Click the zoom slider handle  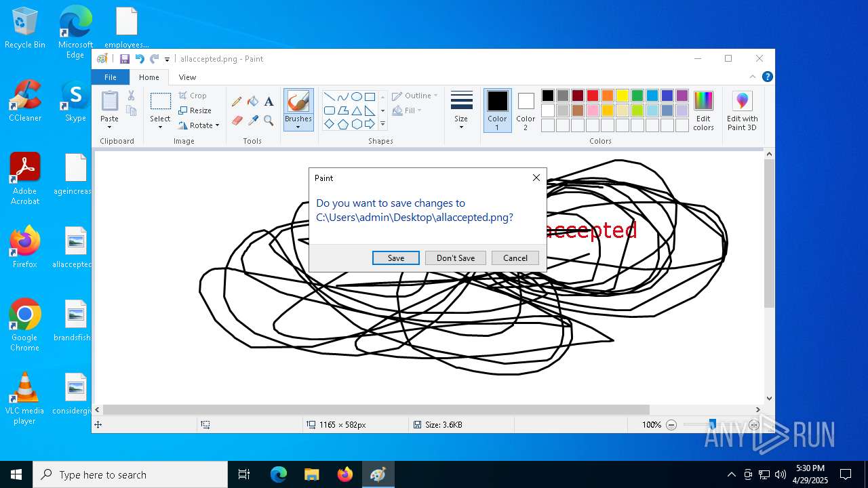point(712,425)
